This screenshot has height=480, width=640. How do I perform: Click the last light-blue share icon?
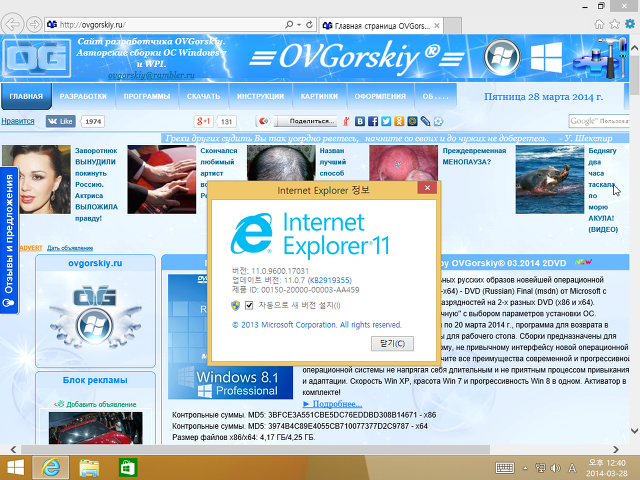pos(438,121)
